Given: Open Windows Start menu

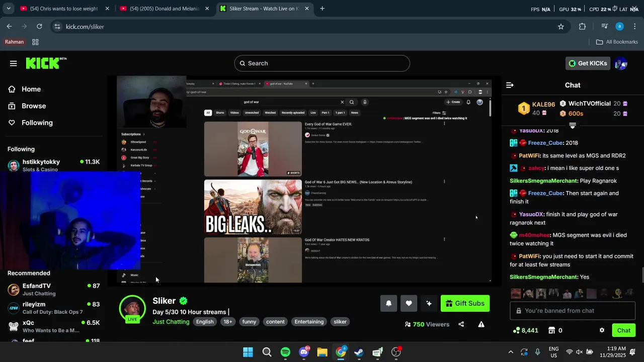Looking at the screenshot, I should tap(248, 352).
